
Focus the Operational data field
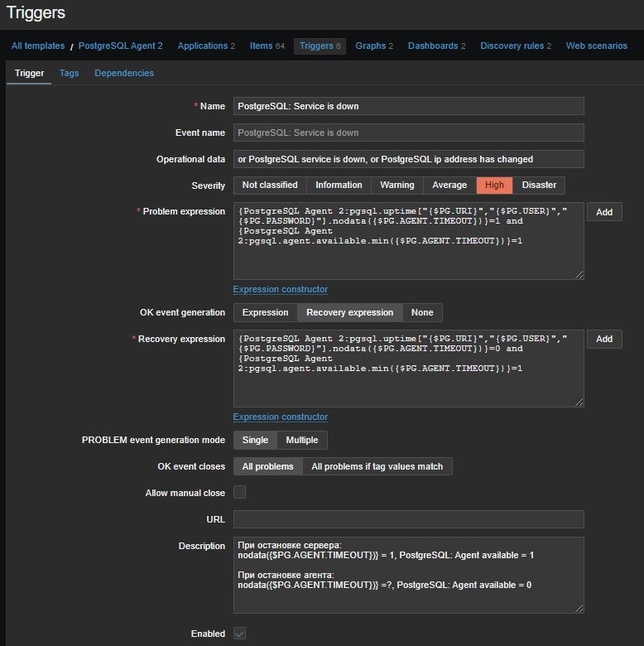coord(408,159)
